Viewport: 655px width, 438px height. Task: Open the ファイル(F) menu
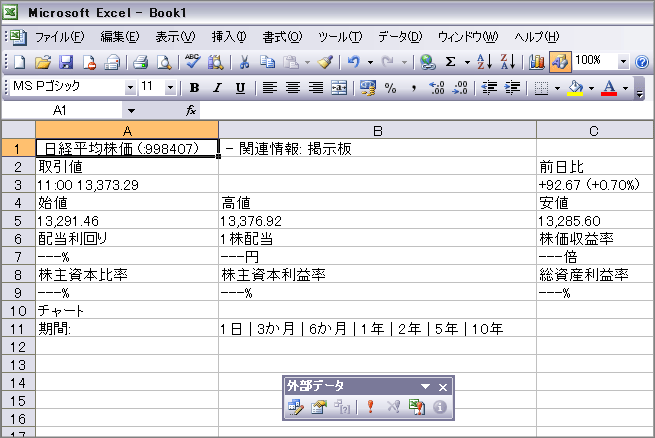[59, 37]
